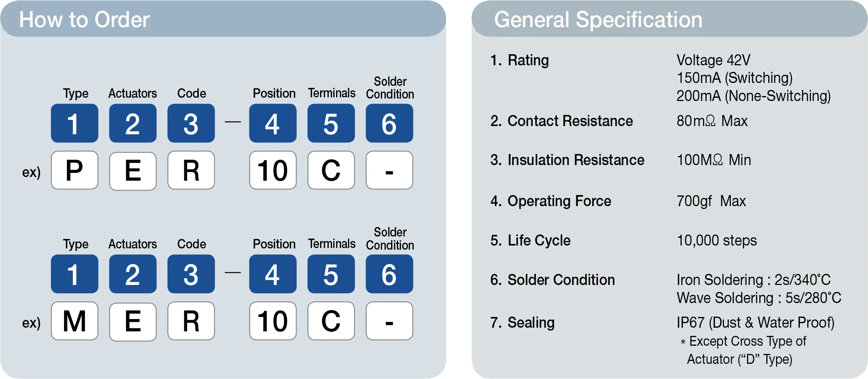
Task: Select the "5. Life Cycle" label
Action: pyautogui.click(x=530, y=241)
